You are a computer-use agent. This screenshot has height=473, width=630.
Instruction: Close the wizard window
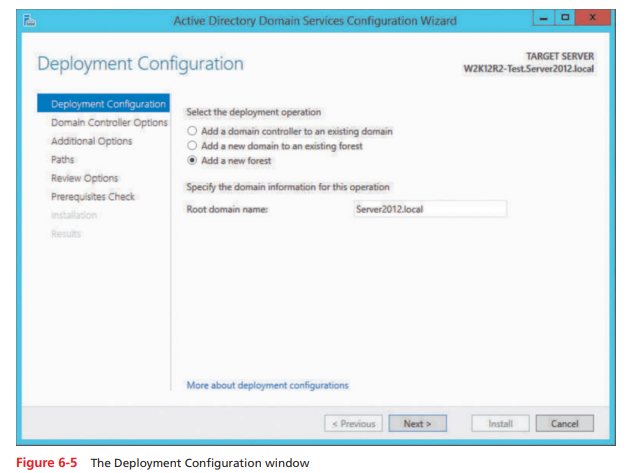click(x=593, y=18)
